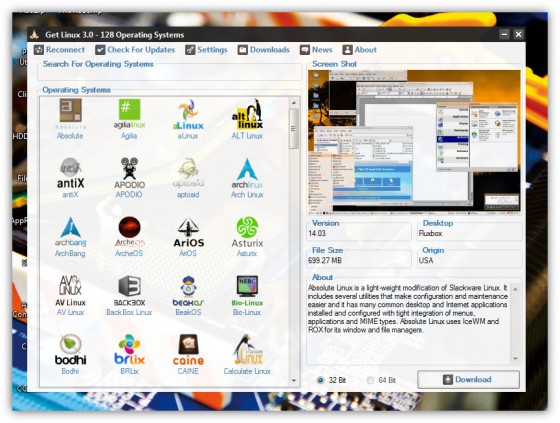This screenshot has width=560, height=423.
Task: Run Check For Updates
Action: click(135, 50)
